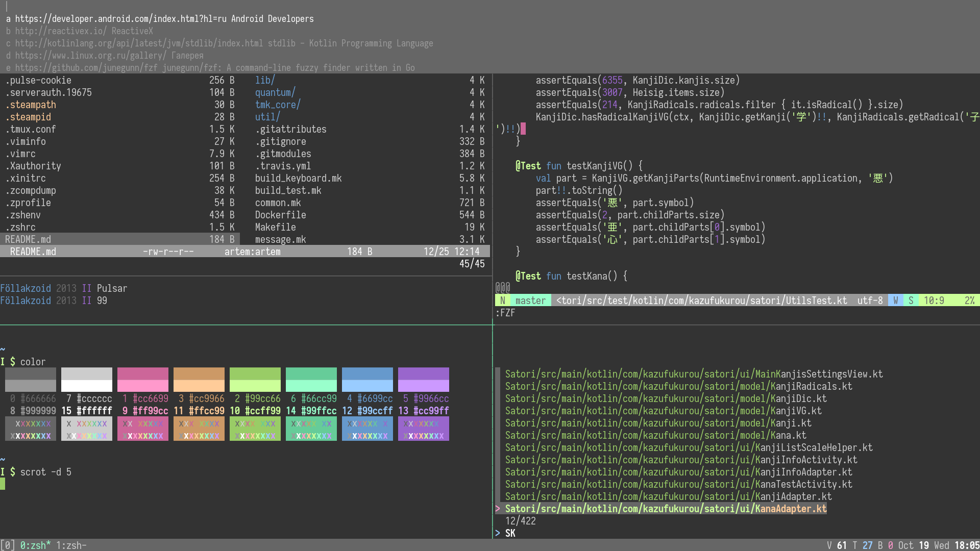Click the Föllakzoid Pulsar track entry

(x=63, y=288)
